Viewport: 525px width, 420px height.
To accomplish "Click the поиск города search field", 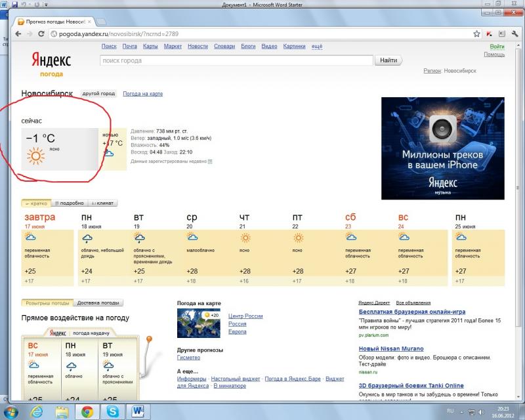I will [236, 60].
